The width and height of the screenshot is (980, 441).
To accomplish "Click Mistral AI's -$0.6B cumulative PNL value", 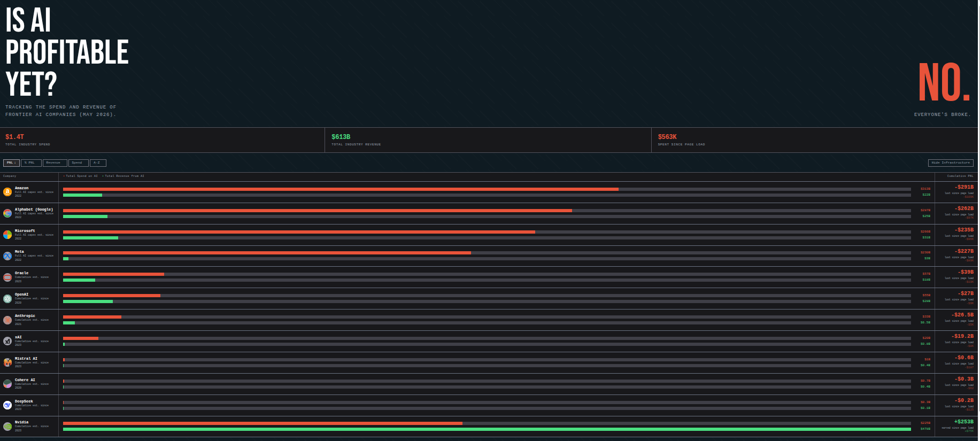I will [x=964, y=358].
